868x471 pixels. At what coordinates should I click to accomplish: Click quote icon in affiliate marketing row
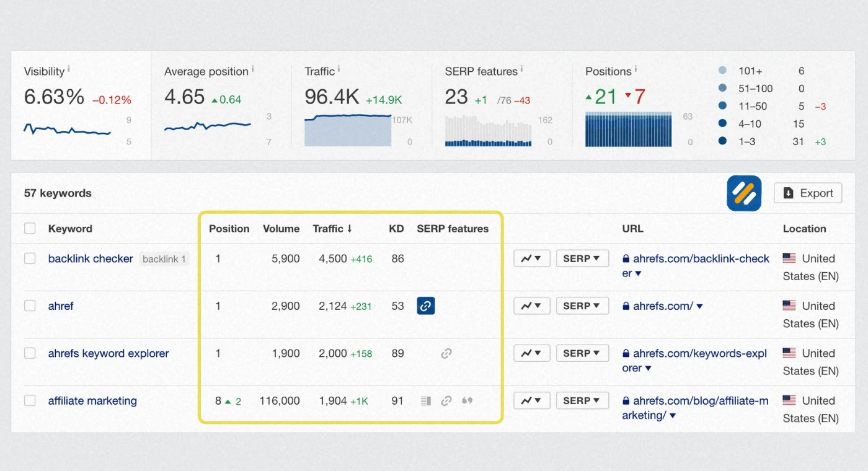click(467, 401)
